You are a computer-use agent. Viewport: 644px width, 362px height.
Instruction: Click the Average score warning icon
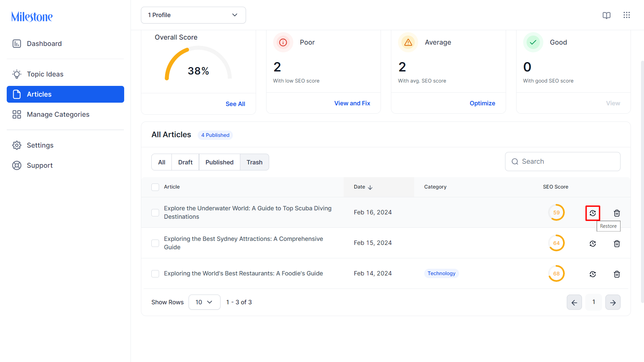coord(408,42)
